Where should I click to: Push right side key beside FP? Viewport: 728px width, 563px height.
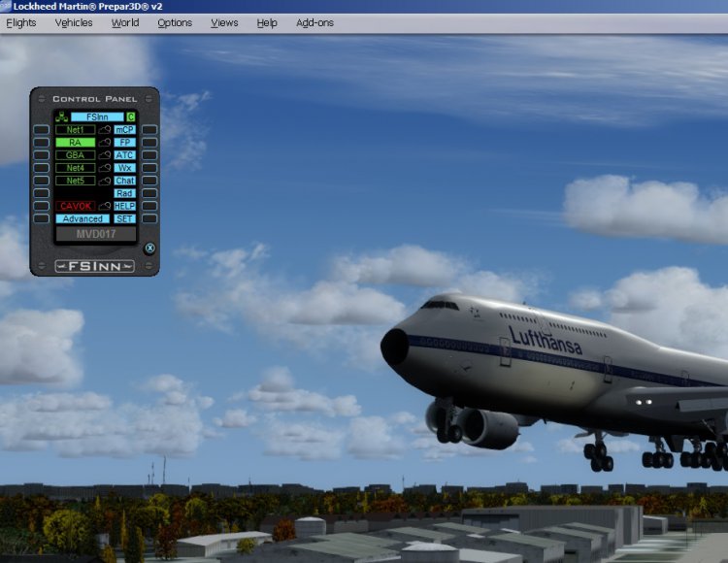tap(149, 143)
